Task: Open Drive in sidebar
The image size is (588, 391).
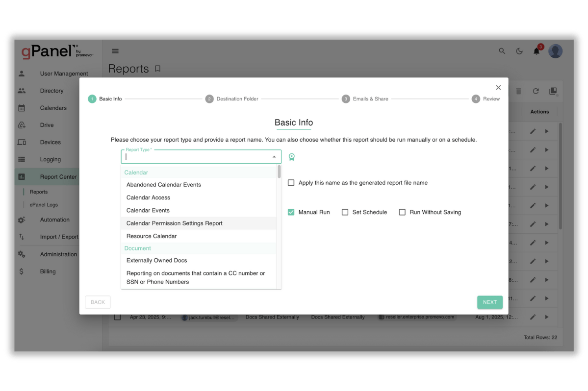Action: pos(47,125)
